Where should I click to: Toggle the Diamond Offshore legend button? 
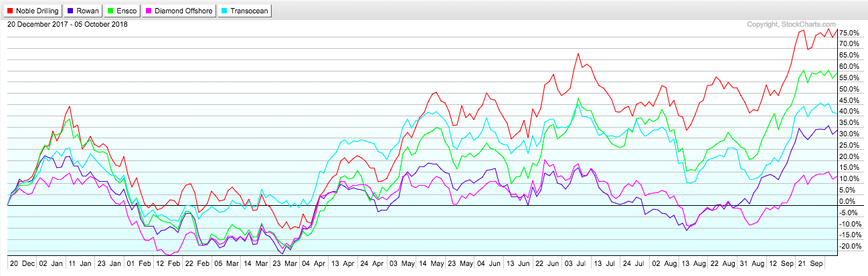click(179, 11)
